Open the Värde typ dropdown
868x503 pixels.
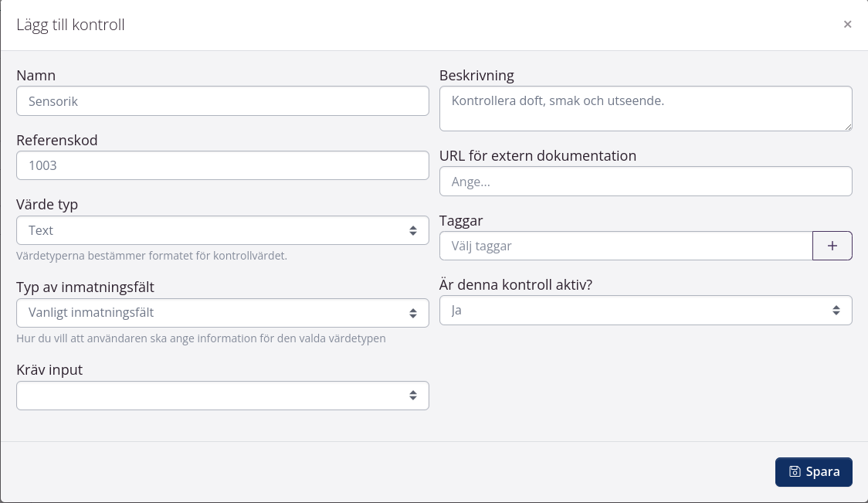click(222, 230)
